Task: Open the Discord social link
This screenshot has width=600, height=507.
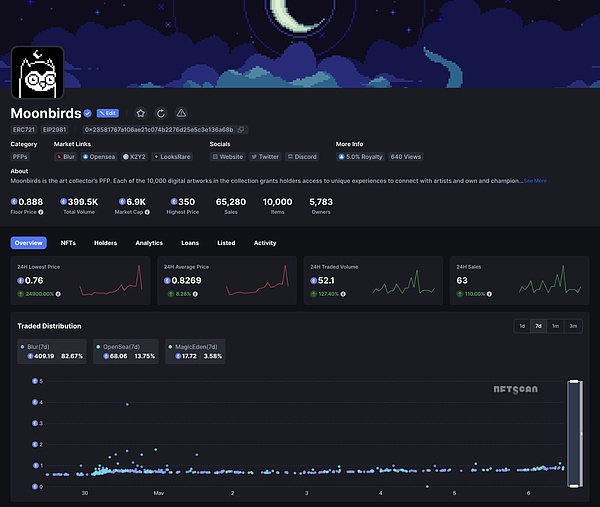Action: point(302,157)
